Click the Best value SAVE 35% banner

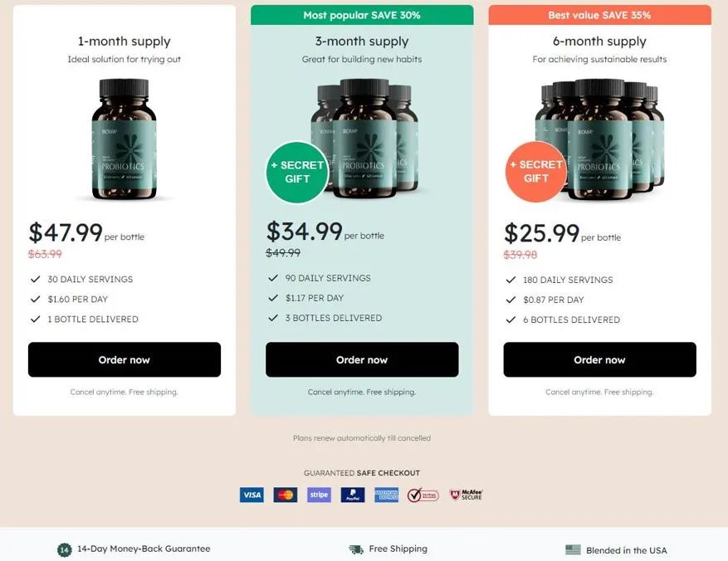point(599,15)
